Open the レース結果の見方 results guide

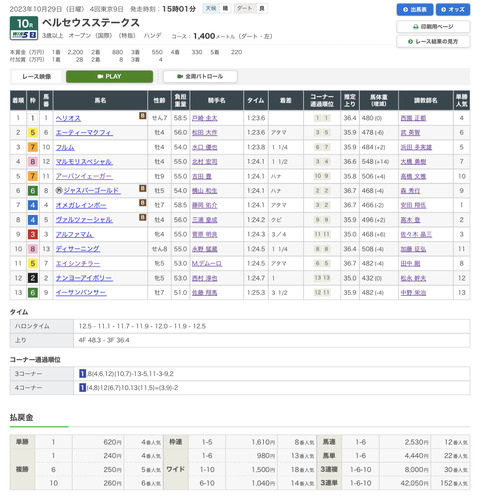(433, 42)
